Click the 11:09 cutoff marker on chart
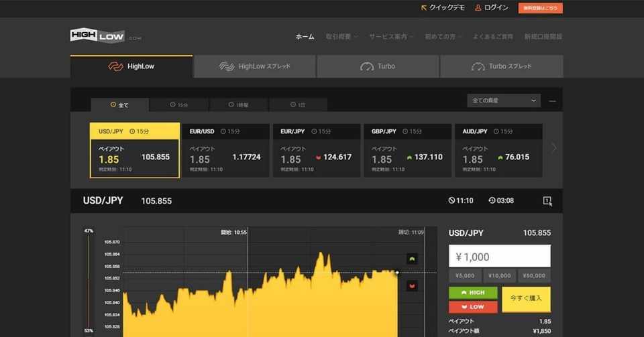 click(x=411, y=232)
